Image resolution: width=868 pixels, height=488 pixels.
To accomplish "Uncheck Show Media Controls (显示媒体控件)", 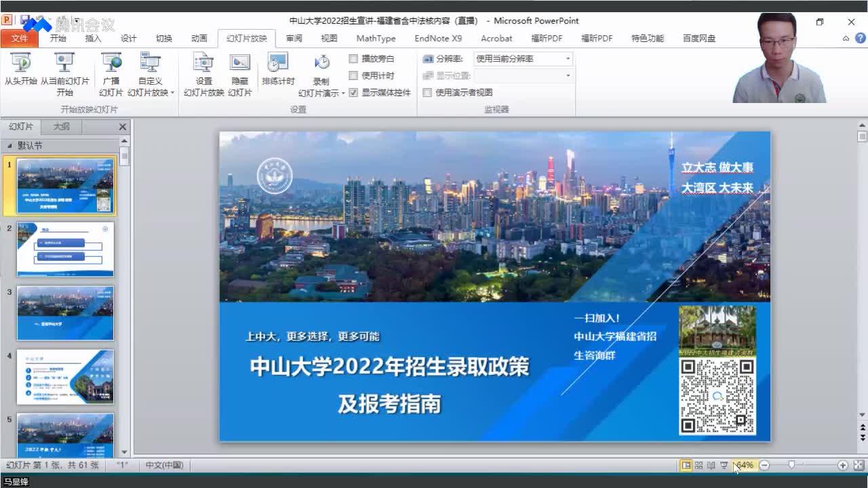I will 353,93.
